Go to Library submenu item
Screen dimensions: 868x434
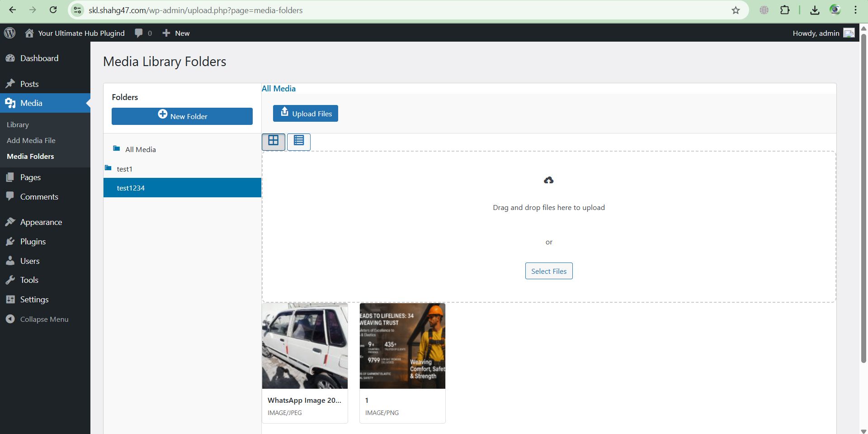18,124
